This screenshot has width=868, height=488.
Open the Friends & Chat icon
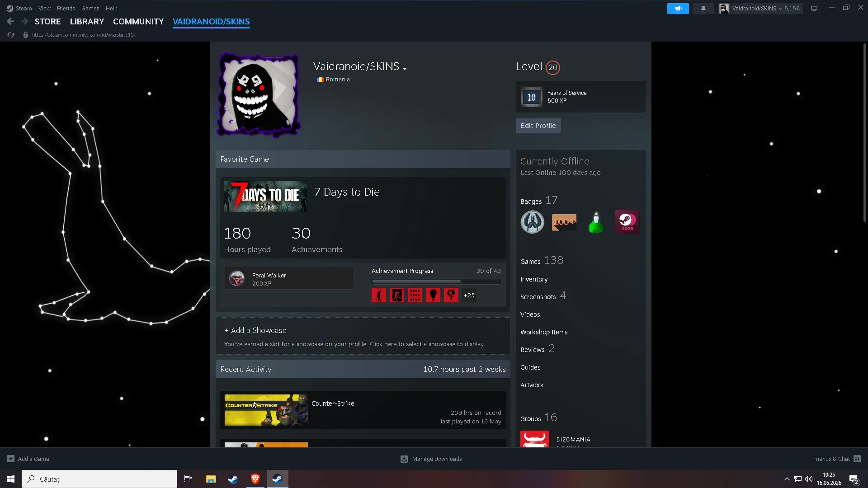pos(857,459)
